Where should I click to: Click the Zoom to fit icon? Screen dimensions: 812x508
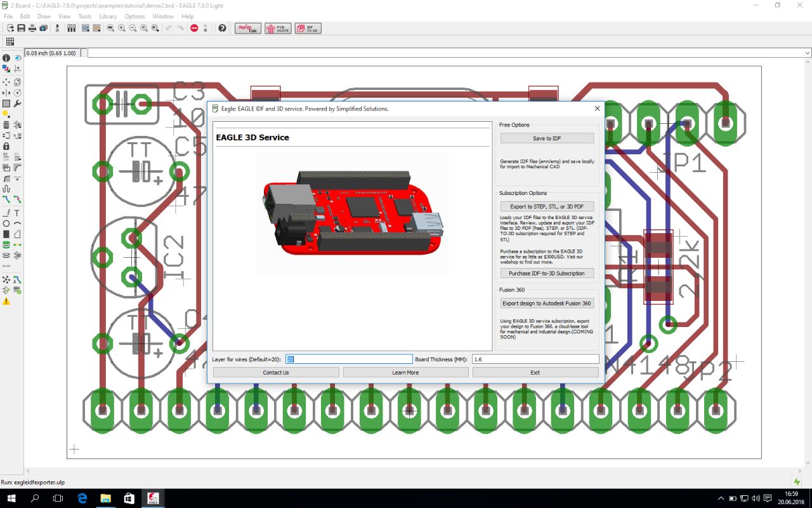(x=110, y=28)
